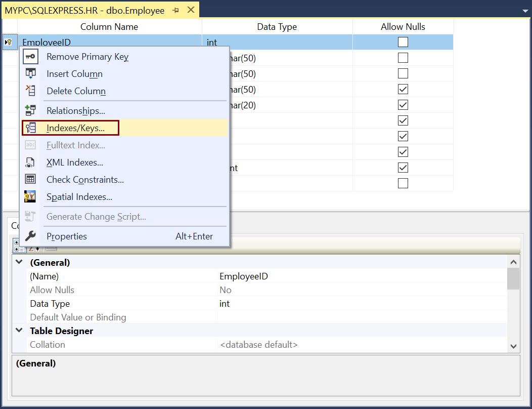Screen dimensions: 532x409
Task: Click the properties scrollbar down arrow
Action: [x=514, y=346]
